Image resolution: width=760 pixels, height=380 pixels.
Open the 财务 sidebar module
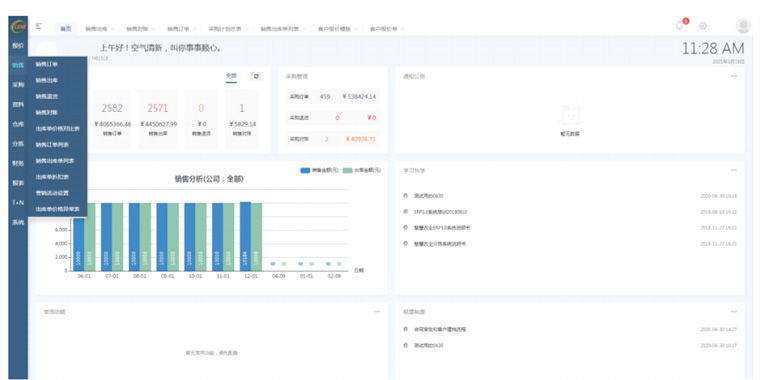coord(18,163)
